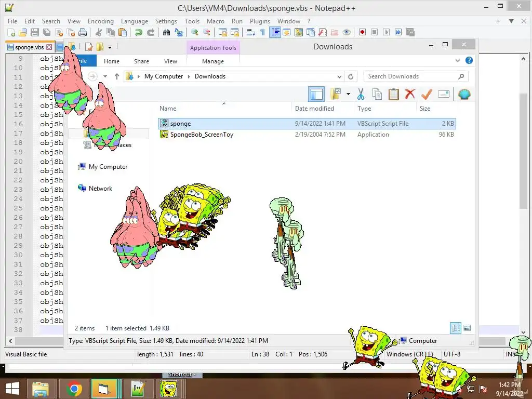Screen dimensions: 532x399
Task: Open the address bar history dropdown
Action: coord(339,76)
